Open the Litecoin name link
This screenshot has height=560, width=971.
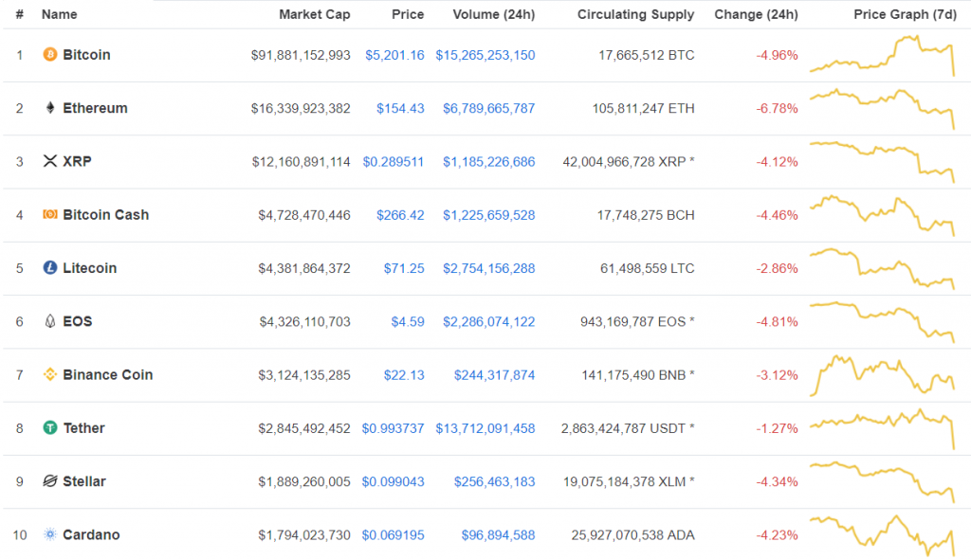coord(90,268)
